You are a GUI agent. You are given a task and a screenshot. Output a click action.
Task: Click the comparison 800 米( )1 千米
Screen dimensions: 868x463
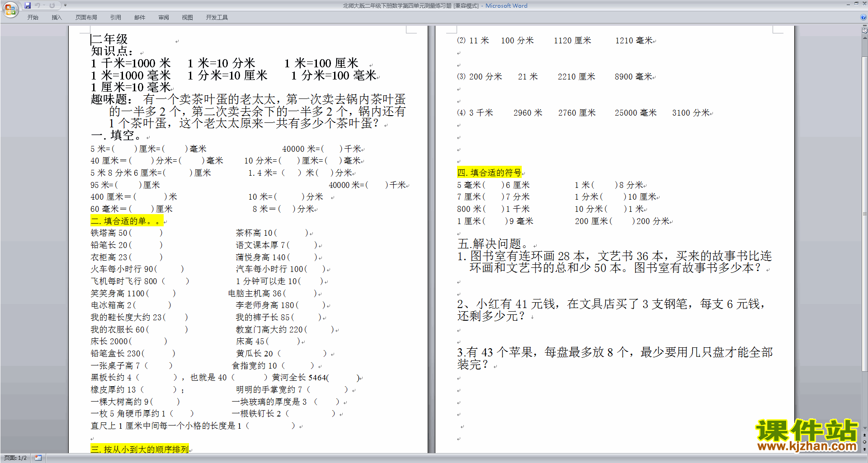click(493, 209)
